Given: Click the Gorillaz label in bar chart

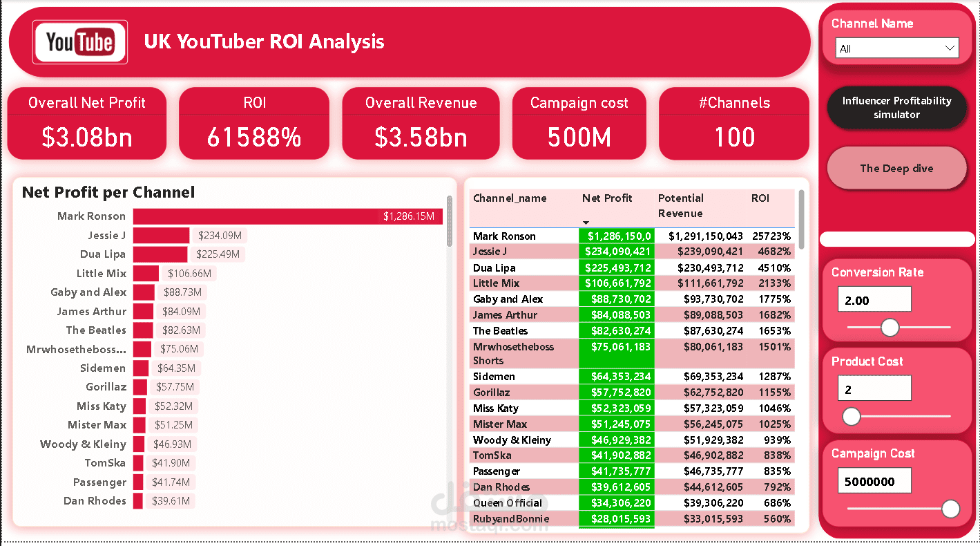Looking at the screenshot, I should [106, 387].
